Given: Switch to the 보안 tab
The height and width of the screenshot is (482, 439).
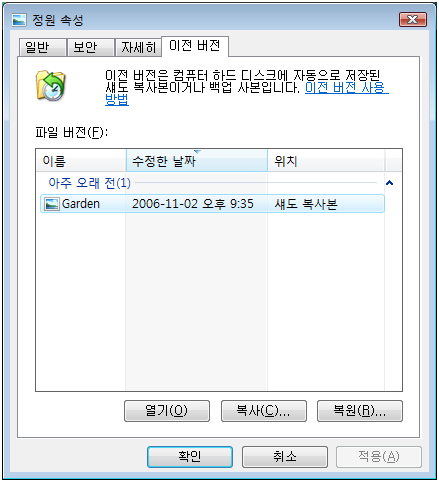Looking at the screenshot, I should [x=90, y=47].
